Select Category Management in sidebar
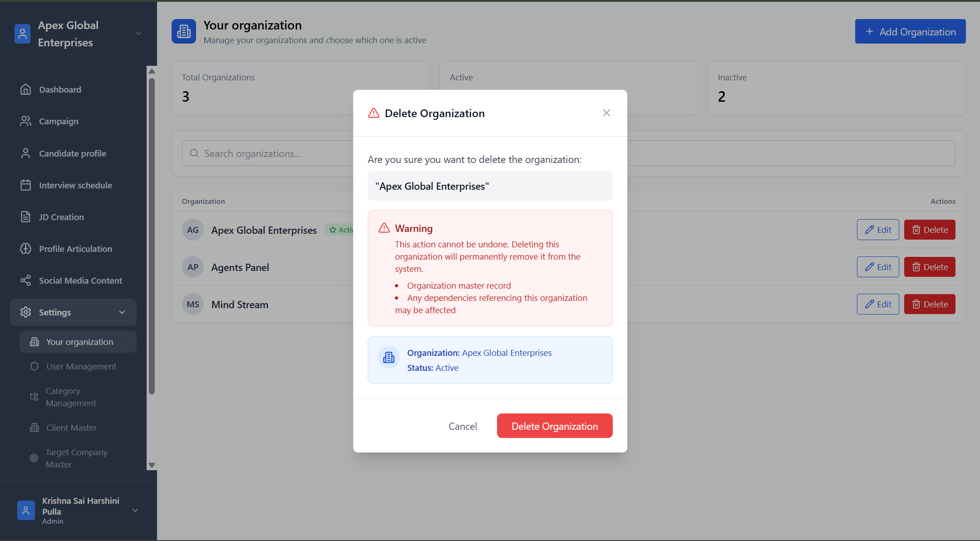 click(x=71, y=397)
